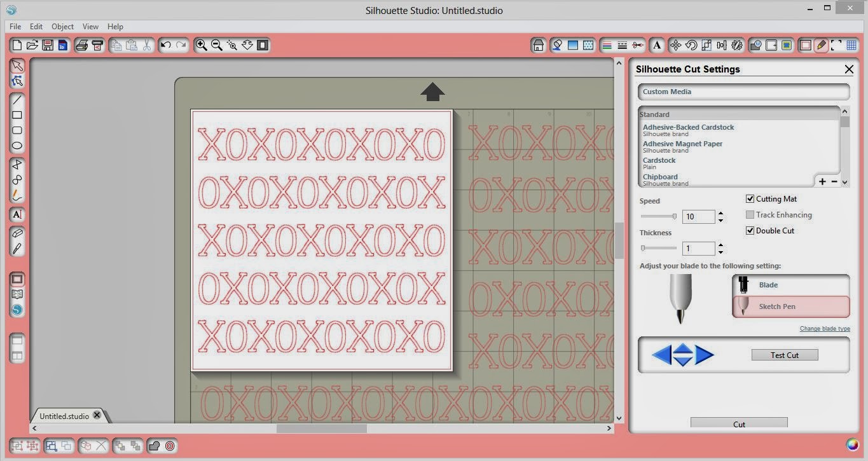
Task: Click the Undo arrow
Action: point(166,45)
